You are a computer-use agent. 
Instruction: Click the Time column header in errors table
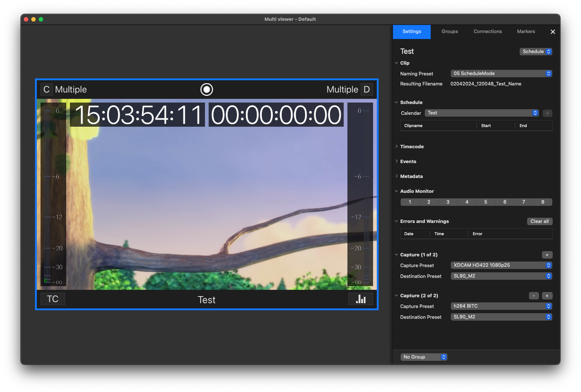point(449,234)
